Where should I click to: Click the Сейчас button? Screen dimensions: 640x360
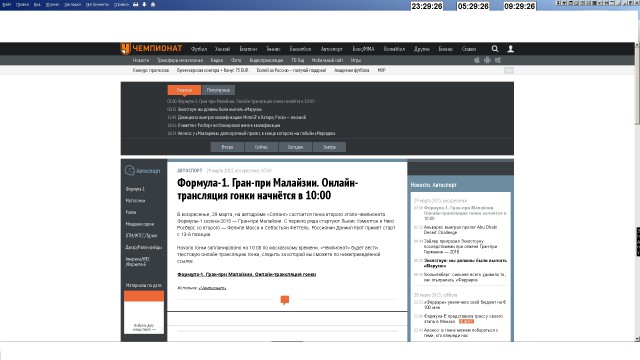tap(261, 147)
